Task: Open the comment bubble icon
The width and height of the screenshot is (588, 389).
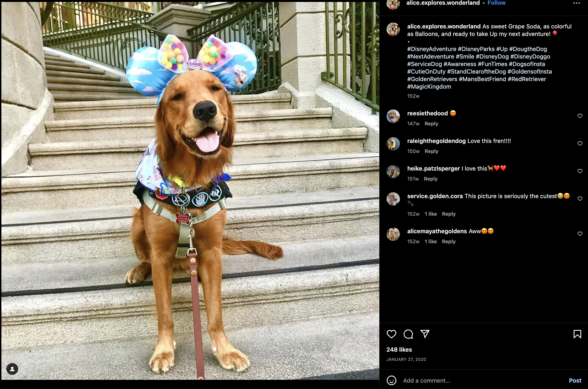Action: (408, 334)
